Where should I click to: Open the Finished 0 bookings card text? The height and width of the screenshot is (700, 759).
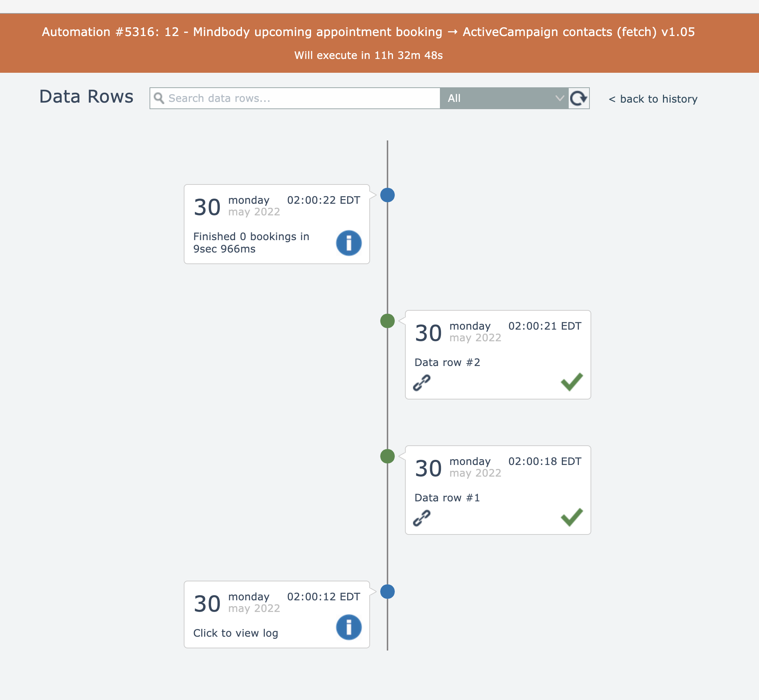(x=251, y=242)
